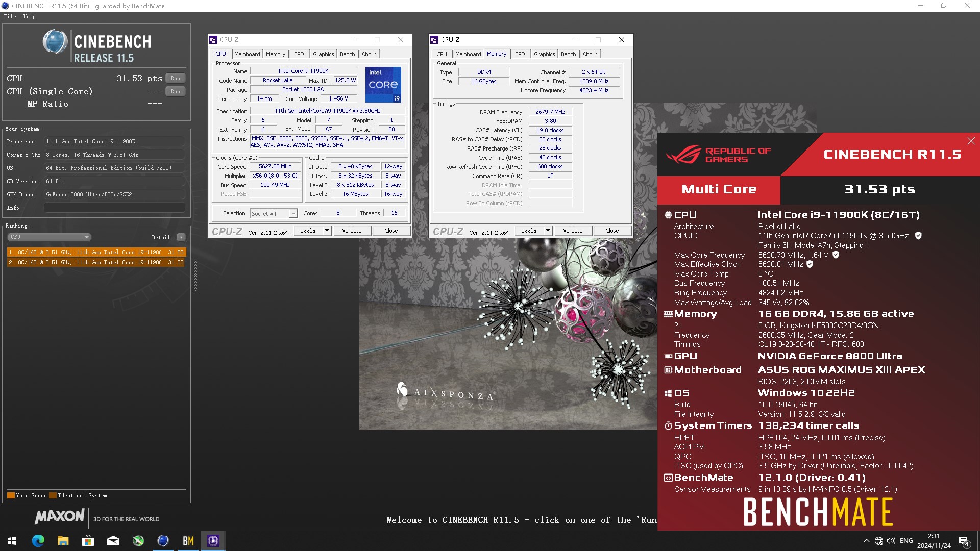Switch to Mainboard tab in right CPU-Z
980x551 pixels.
coord(468,54)
